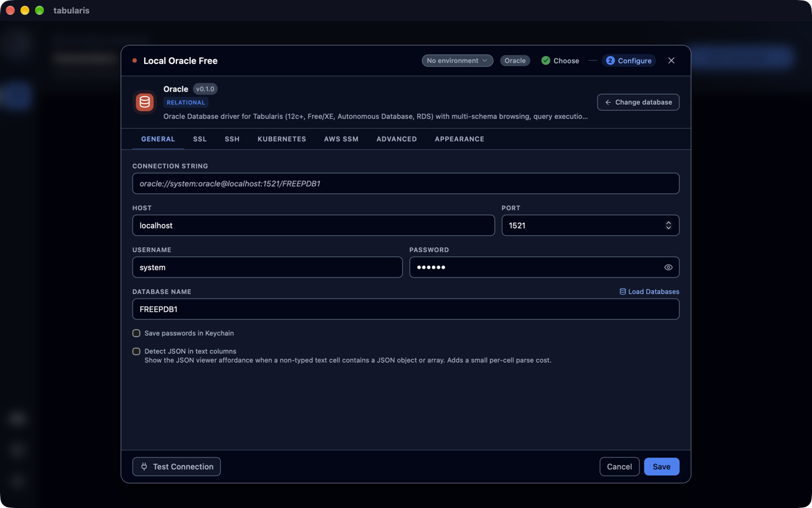Click the Oracle database logo icon
The height and width of the screenshot is (508, 812).
(x=145, y=102)
